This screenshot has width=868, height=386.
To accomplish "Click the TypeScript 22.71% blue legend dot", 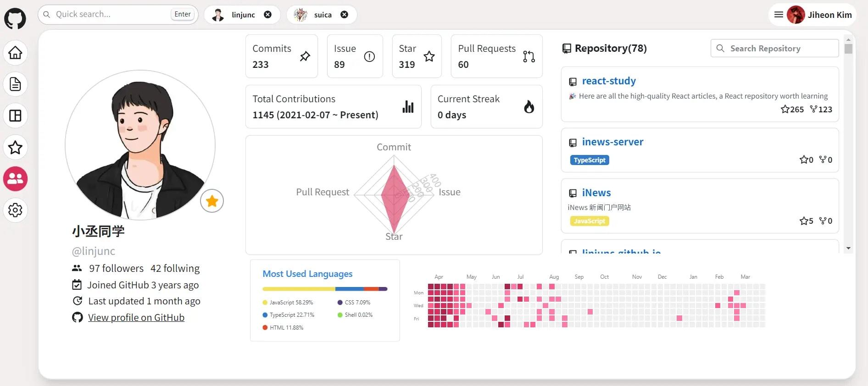I will pos(265,315).
